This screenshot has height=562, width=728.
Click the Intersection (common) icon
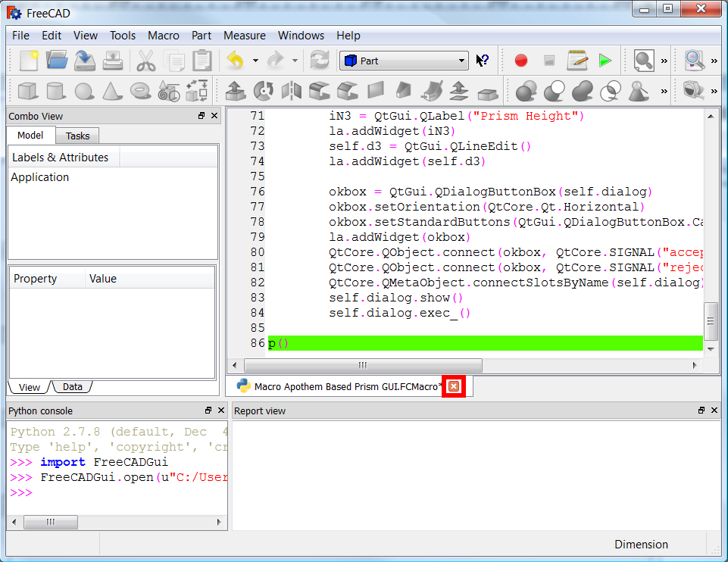[611, 91]
